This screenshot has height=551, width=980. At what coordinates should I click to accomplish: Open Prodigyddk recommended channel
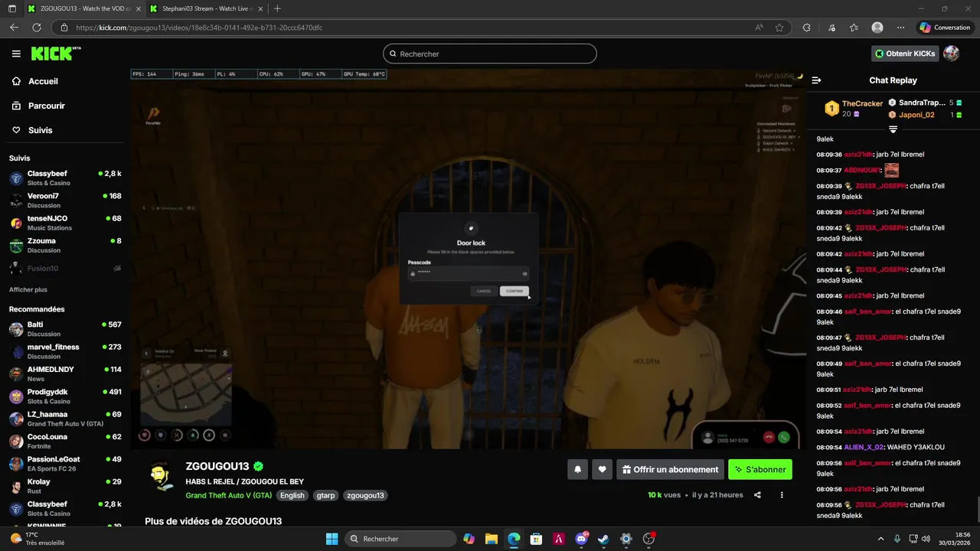(x=65, y=396)
